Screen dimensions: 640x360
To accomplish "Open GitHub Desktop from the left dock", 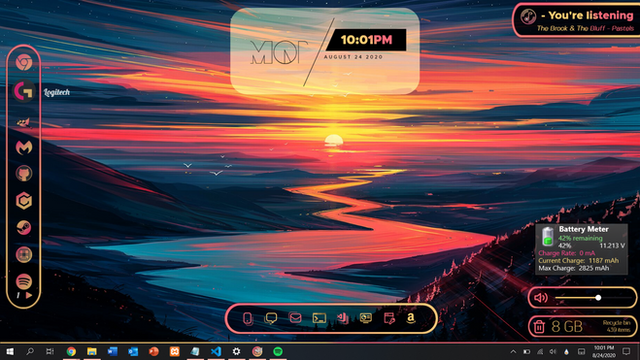I will tap(24, 173).
